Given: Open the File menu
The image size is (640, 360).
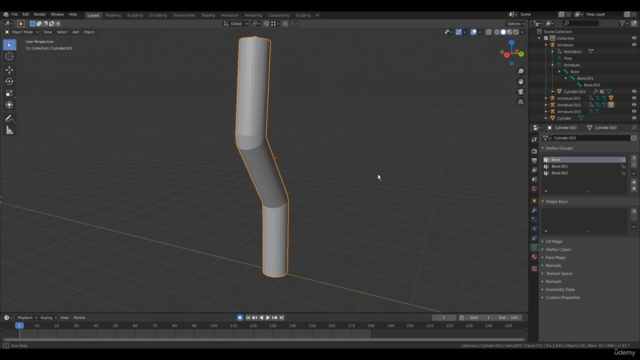Looking at the screenshot, I should click(15, 14).
